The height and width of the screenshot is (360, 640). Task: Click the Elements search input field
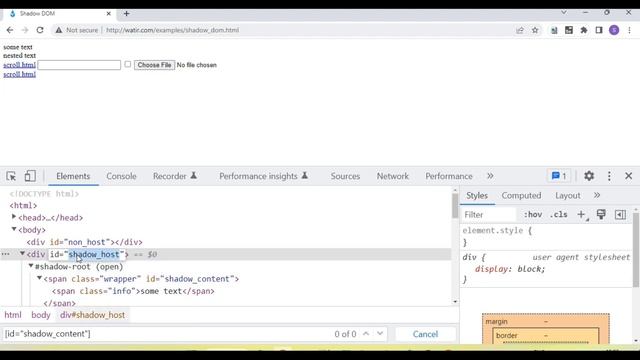tap(167, 334)
